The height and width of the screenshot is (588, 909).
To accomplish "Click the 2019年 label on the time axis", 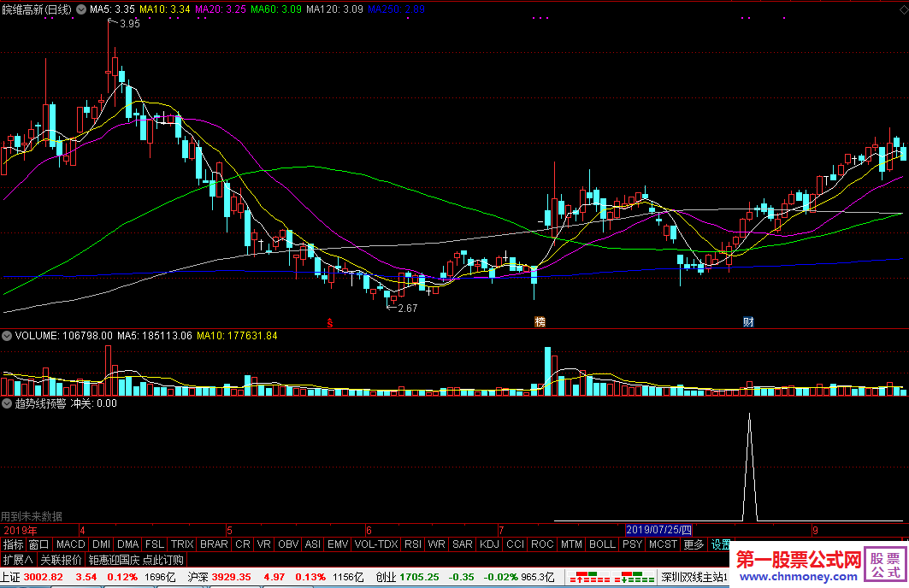I will 21,530.
